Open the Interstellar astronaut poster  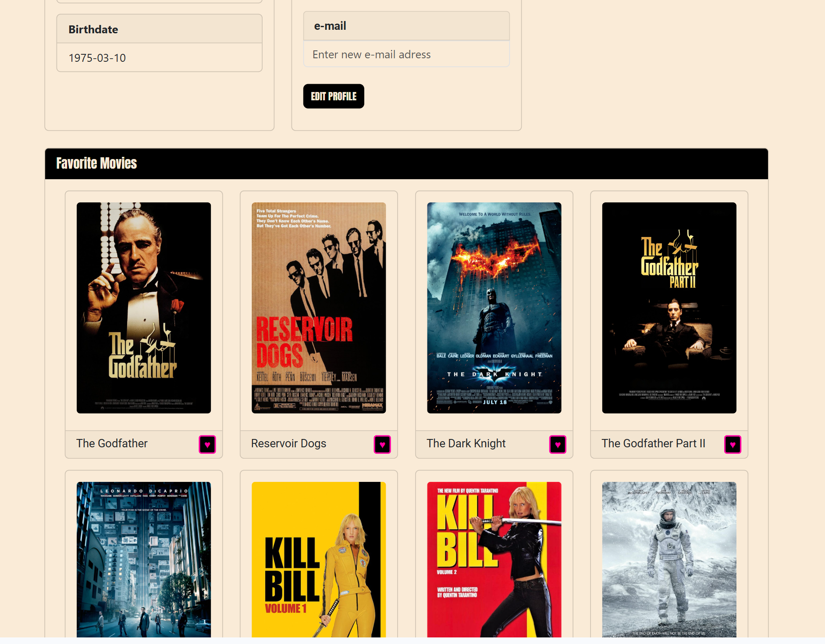(x=669, y=559)
